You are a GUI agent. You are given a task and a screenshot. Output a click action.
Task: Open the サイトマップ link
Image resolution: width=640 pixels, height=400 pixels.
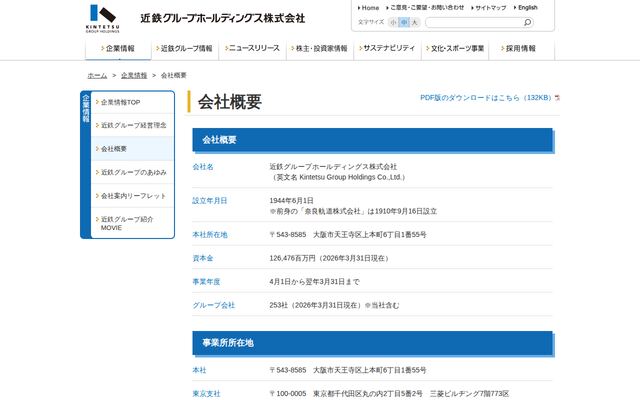click(x=489, y=8)
